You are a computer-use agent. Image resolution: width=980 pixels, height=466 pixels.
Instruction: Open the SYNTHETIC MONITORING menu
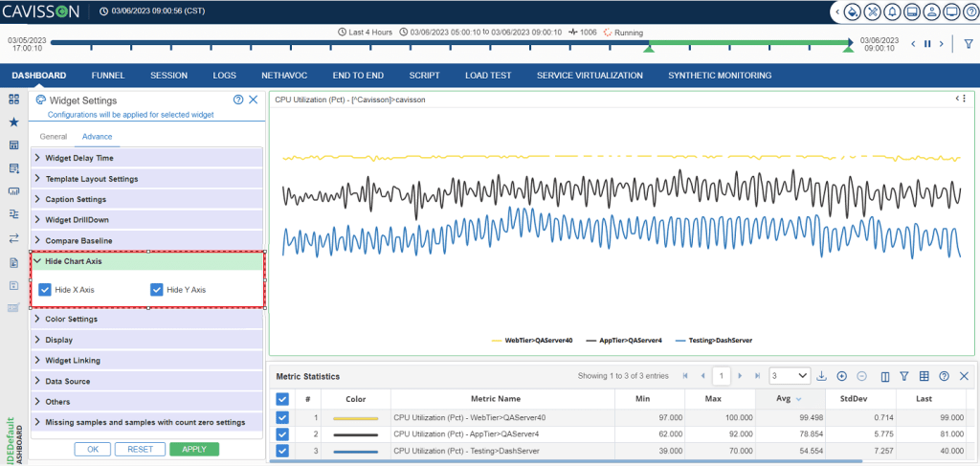pyautogui.click(x=720, y=76)
